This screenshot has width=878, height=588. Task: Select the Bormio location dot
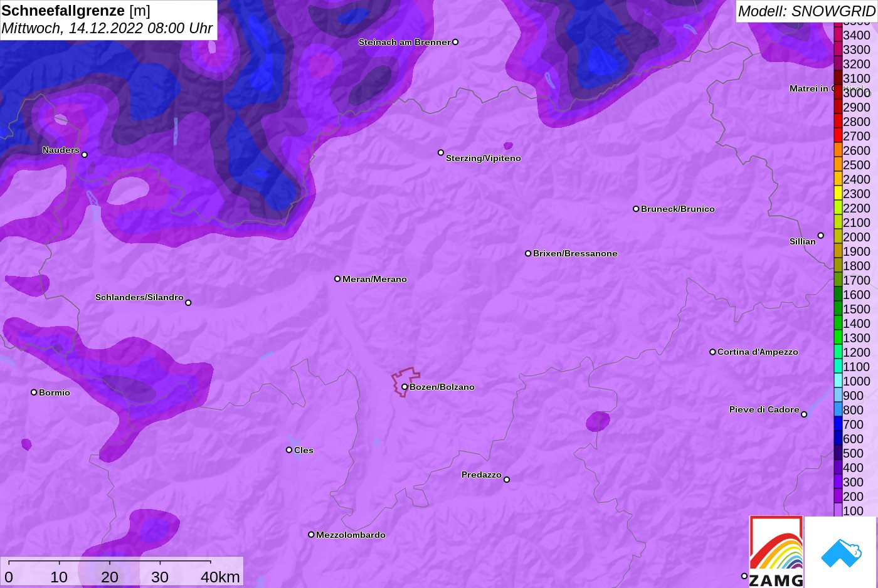point(34,392)
